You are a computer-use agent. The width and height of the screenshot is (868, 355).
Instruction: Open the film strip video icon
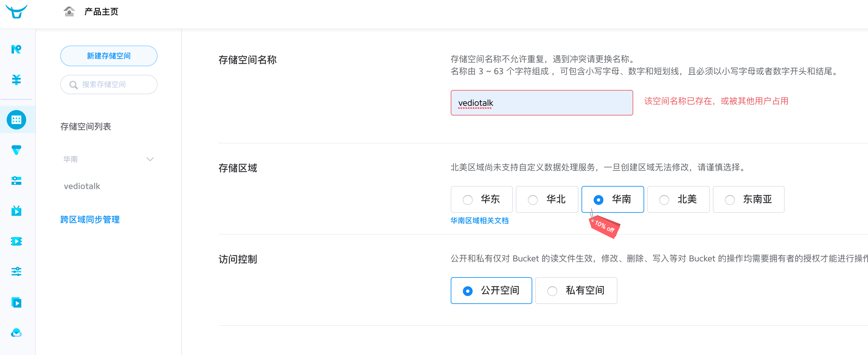[x=16, y=241]
